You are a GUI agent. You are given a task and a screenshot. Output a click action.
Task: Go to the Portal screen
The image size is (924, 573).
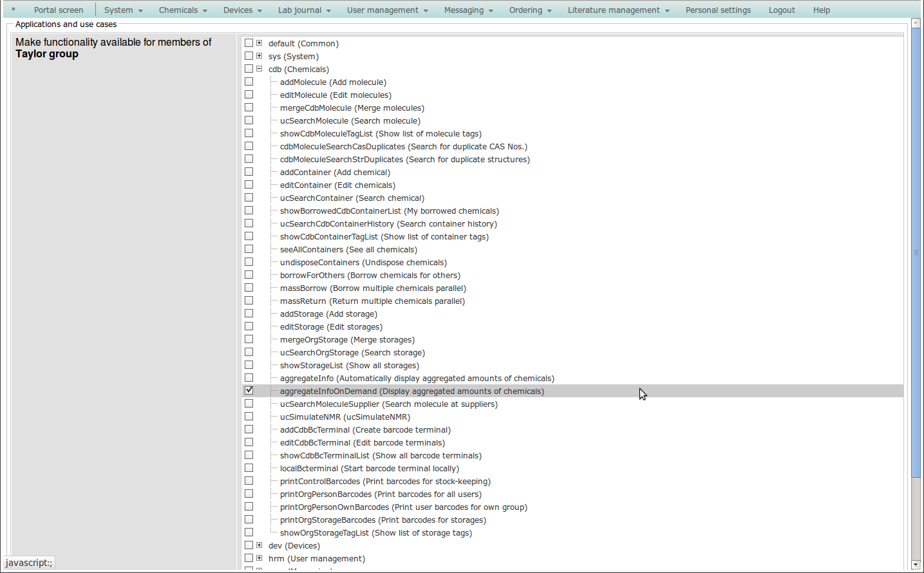click(59, 10)
